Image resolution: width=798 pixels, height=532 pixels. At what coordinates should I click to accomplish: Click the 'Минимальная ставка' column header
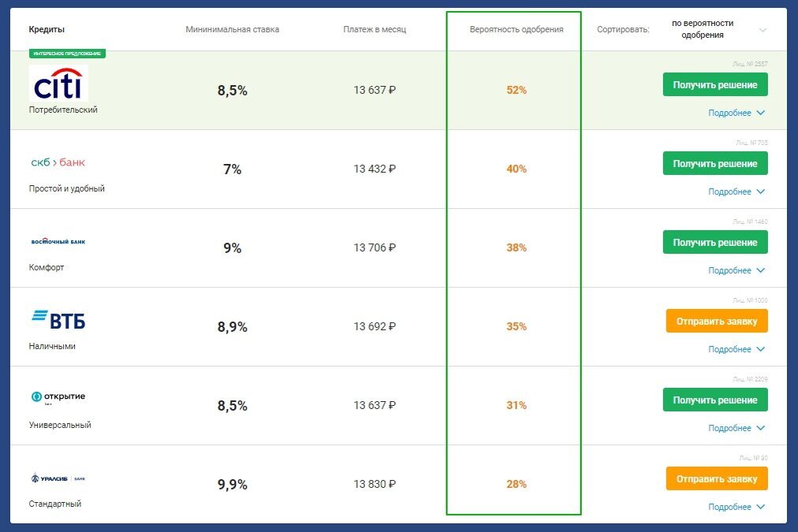pyautogui.click(x=232, y=29)
